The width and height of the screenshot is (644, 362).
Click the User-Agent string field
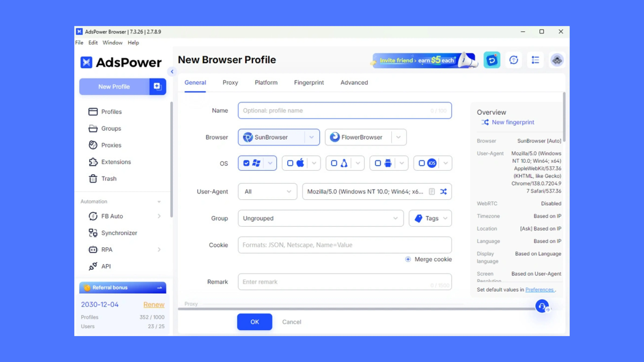tap(365, 192)
